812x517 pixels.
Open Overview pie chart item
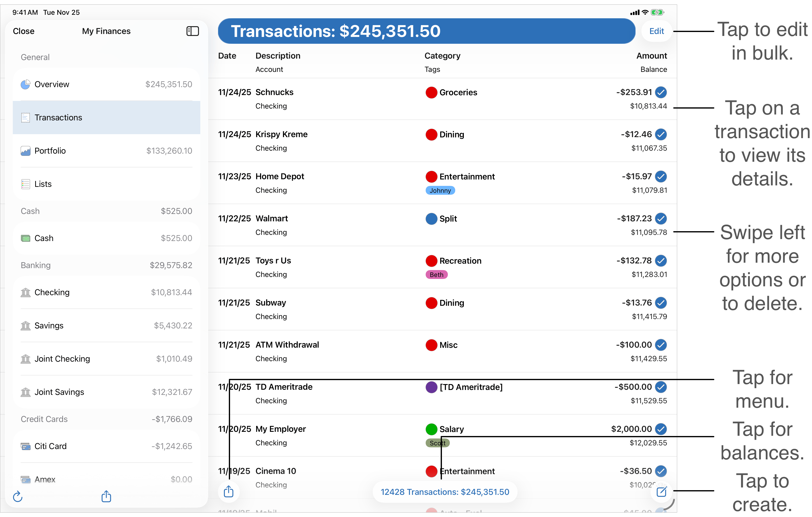26,84
